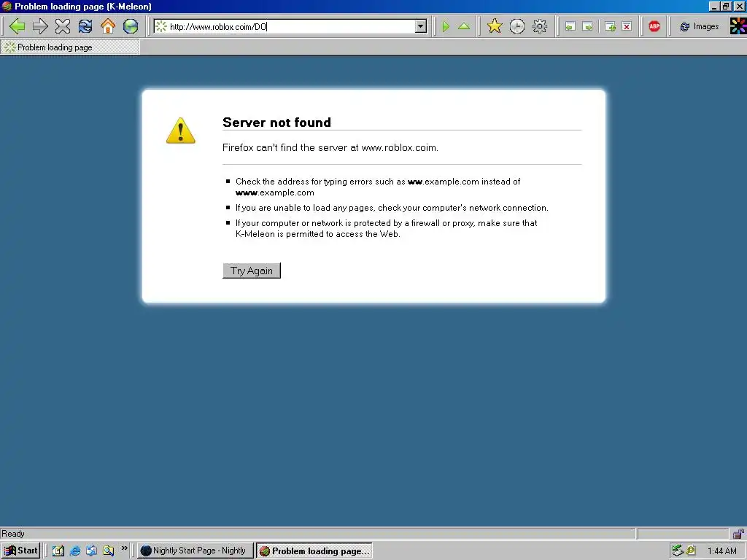Click the Show Desktop quick launch icon
This screenshot has width=747, height=560.
click(x=58, y=551)
